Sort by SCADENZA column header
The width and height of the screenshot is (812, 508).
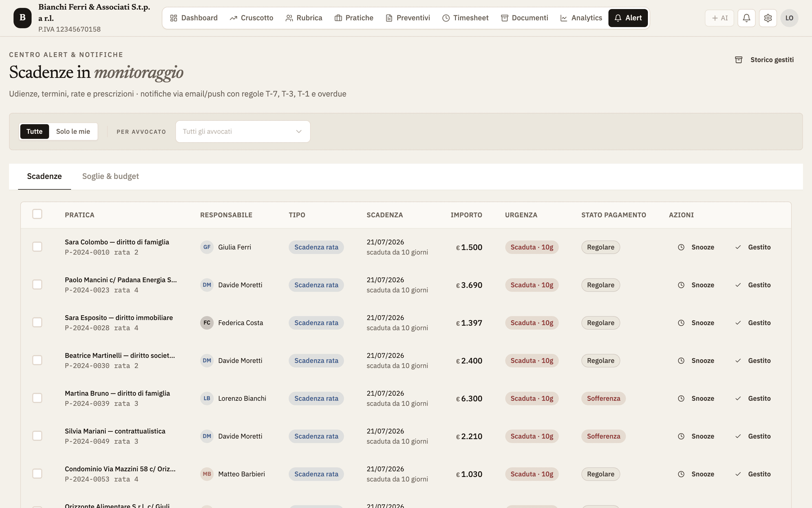coord(385,215)
